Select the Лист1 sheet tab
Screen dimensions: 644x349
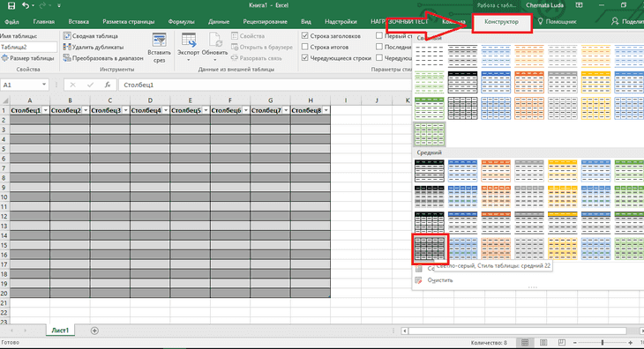click(60, 330)
